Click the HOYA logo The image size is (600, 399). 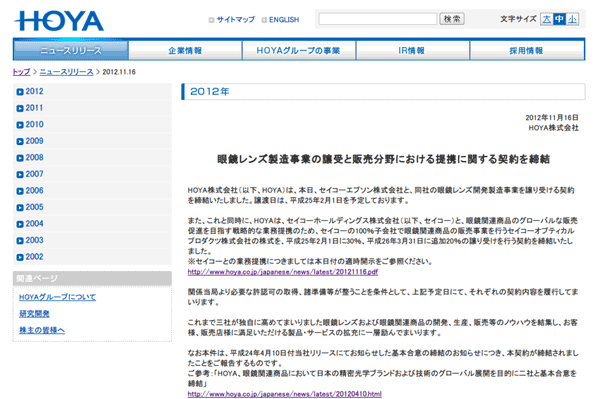[59, 21]
